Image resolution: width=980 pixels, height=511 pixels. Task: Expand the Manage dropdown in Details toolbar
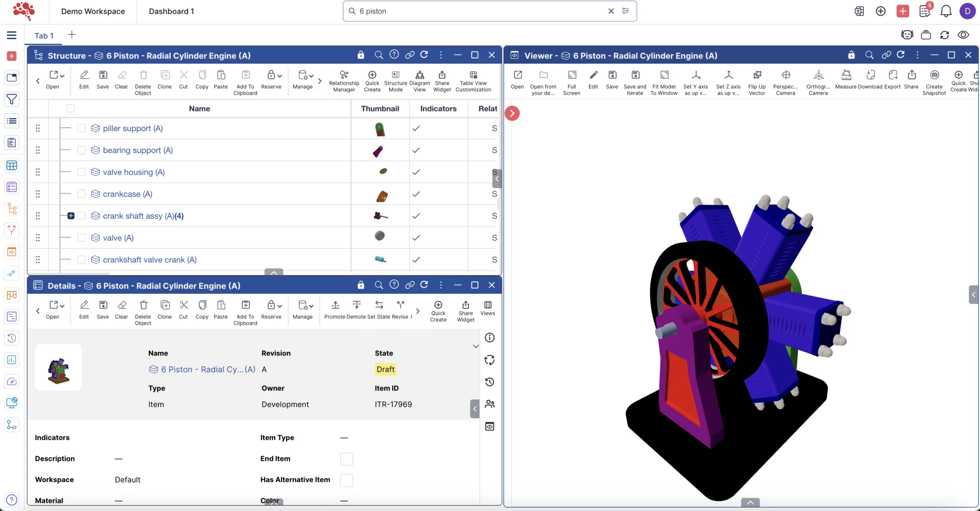[305, 306]
